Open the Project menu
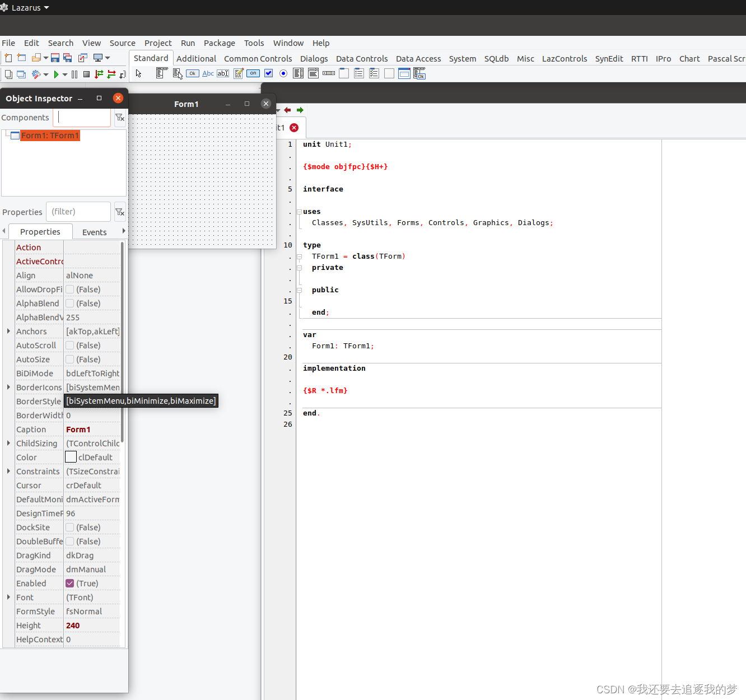 [157, 43]
